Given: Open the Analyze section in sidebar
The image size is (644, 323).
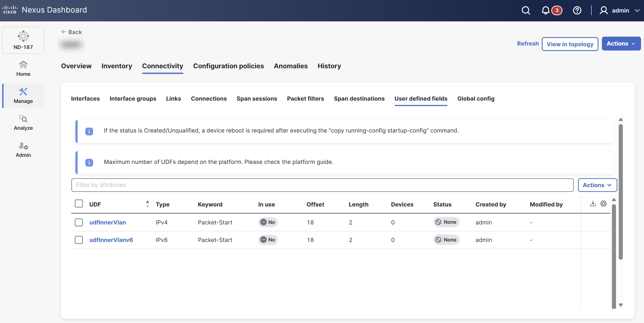Looking at the screenshot, I should pos(23,122).
